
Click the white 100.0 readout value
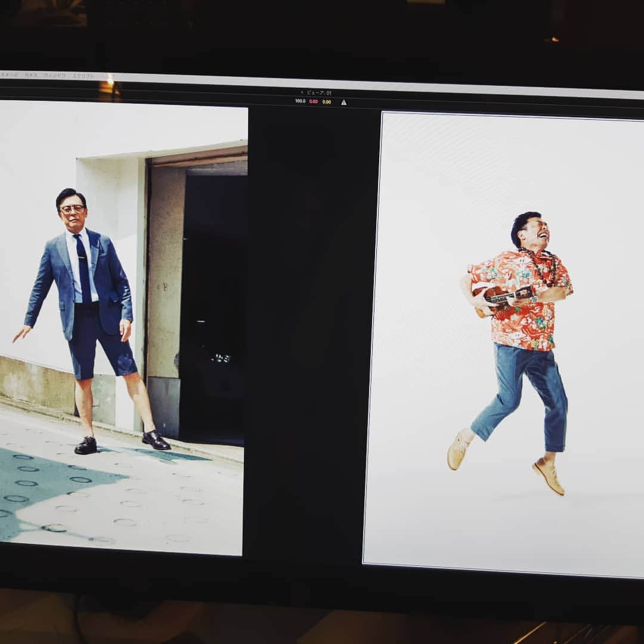(300, 101)
